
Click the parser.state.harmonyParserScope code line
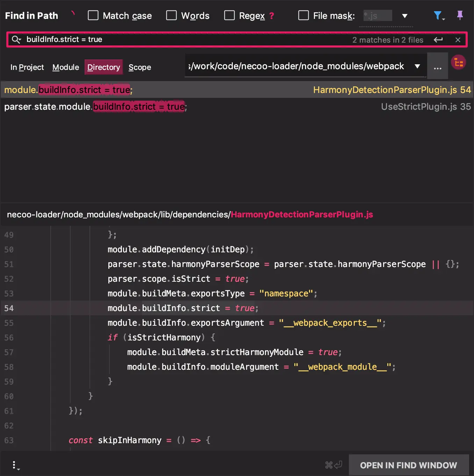click(x=283, y=264)
